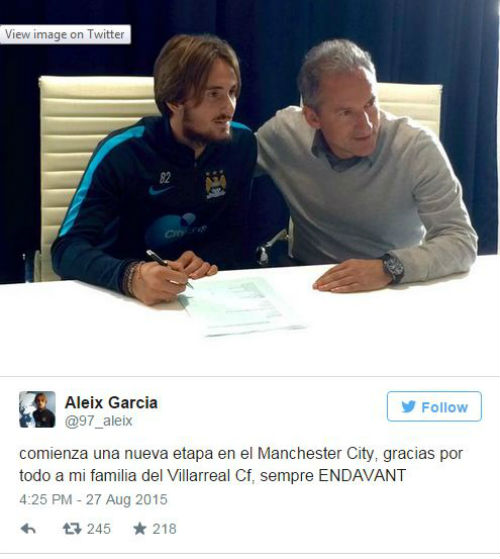The image size is (500, 559).
Task: Visit the @97_aleix handle link
Action: click(x=99, y=421)
